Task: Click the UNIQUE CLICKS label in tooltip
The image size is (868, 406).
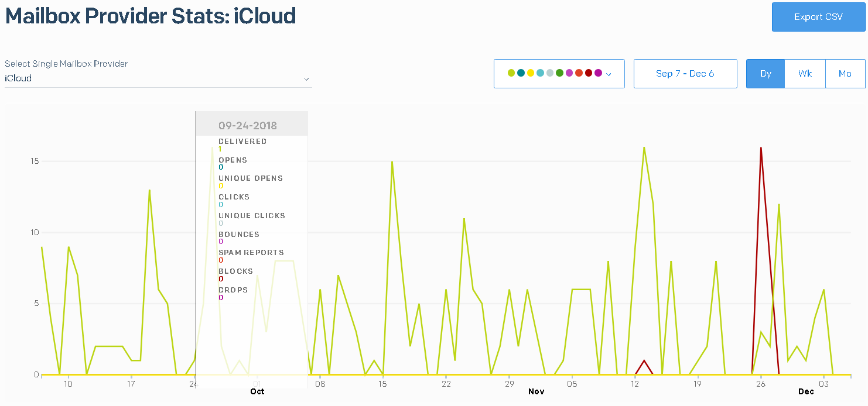Action: [252, 216]
